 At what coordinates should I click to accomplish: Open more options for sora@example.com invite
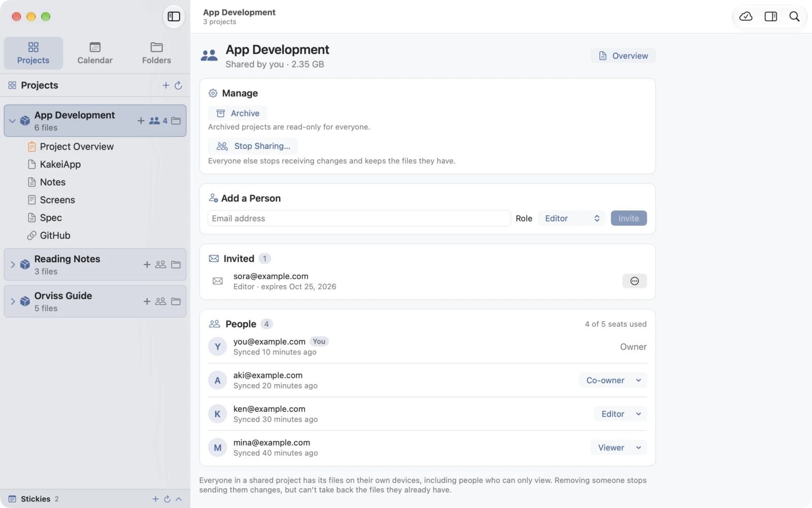[634, 281]
